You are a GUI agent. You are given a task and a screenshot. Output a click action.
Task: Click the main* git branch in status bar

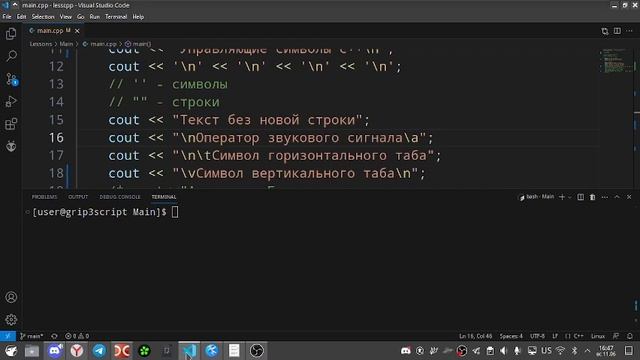click(31, 336)
